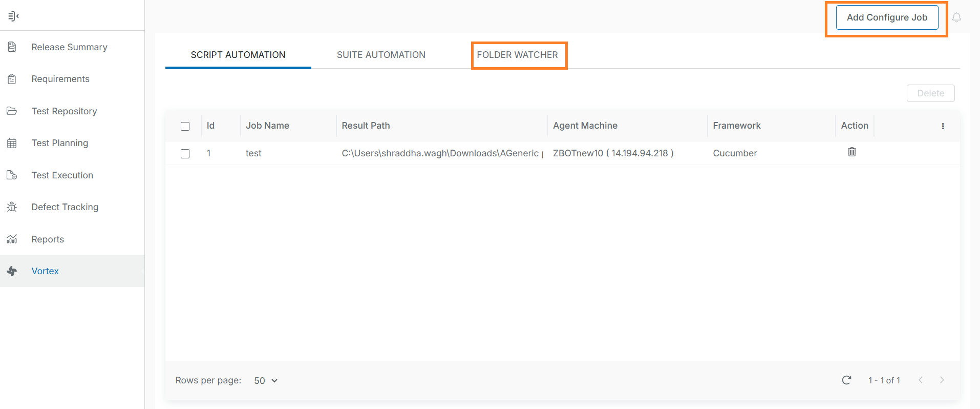Click the Test Planning calendar icon
Viewport: 980px width, 409px height.
[12, 143]
